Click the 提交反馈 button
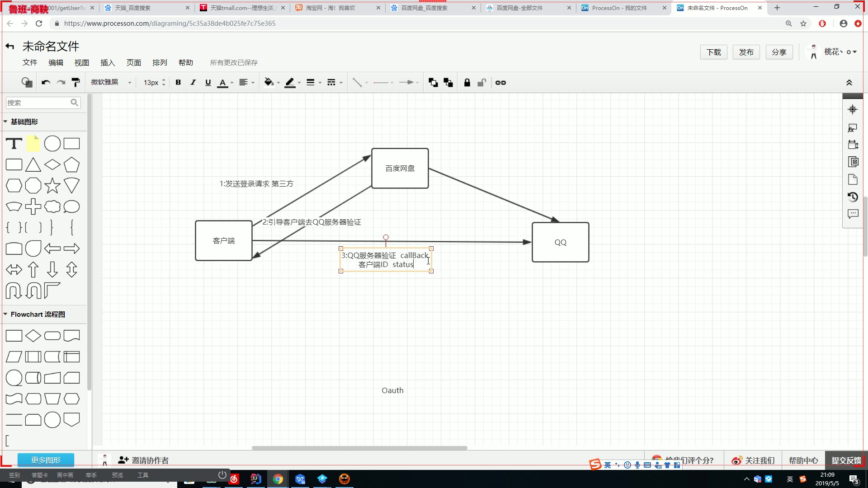Screen dimensions: 868x488 pyautogui.click(x=846, y=460)
